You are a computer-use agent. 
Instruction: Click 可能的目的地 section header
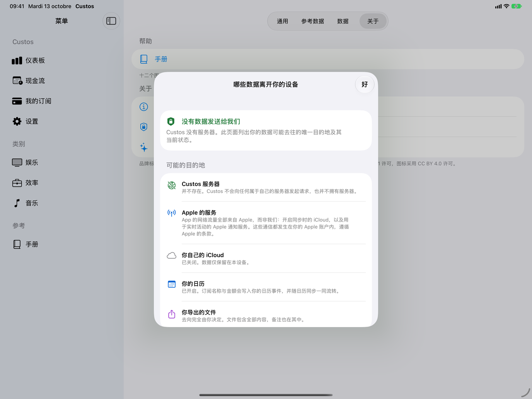tap(186, 165)
